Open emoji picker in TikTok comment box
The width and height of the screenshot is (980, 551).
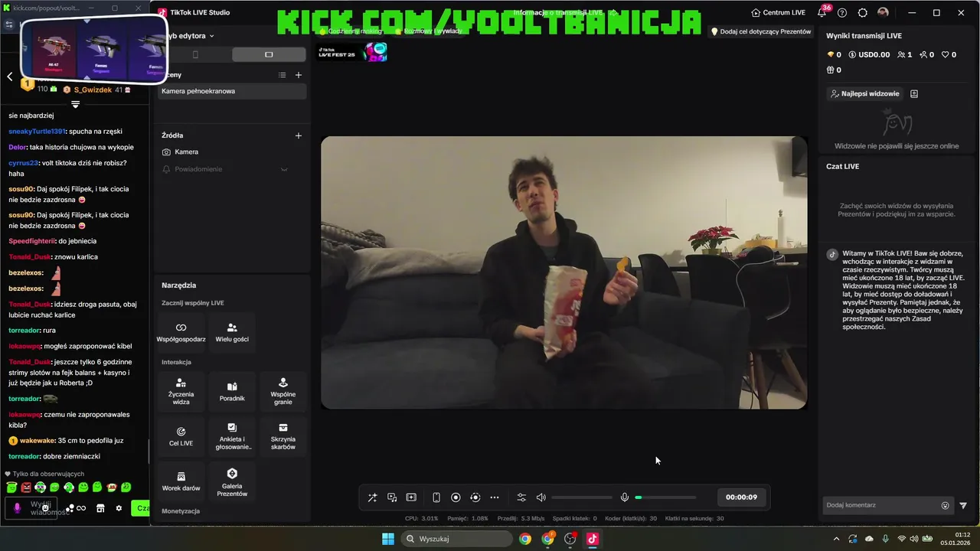coord(945,505)
